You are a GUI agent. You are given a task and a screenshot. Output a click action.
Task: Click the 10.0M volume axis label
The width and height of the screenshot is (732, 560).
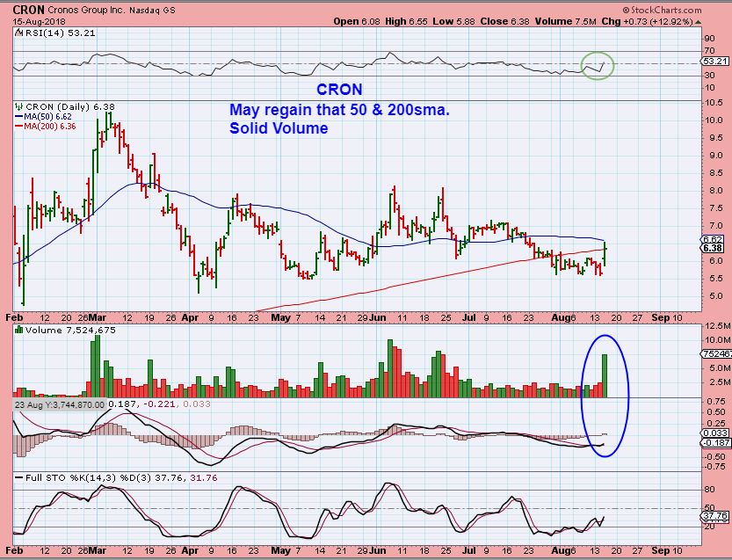click(x=718, y=339)
